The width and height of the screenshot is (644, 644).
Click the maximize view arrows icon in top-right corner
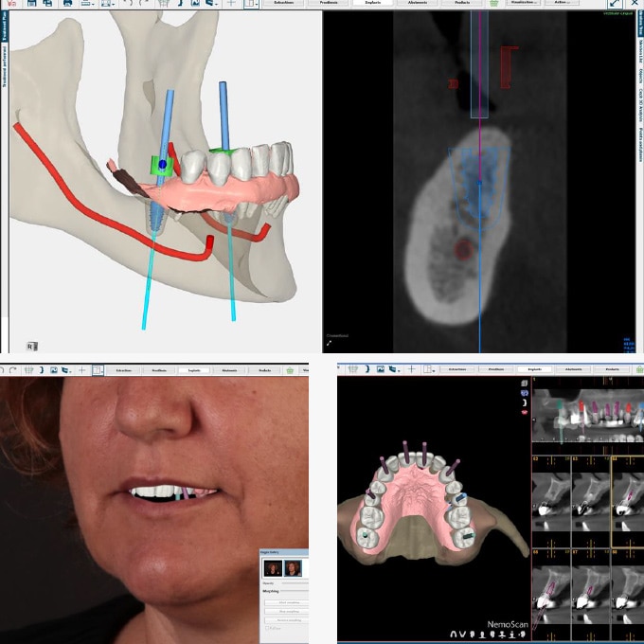pos(615,4)
